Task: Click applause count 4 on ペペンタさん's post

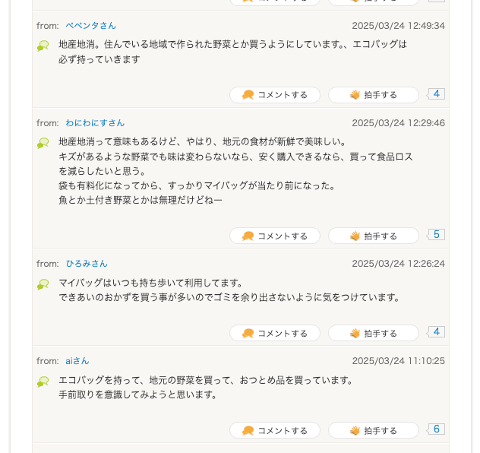Action: 436,94
